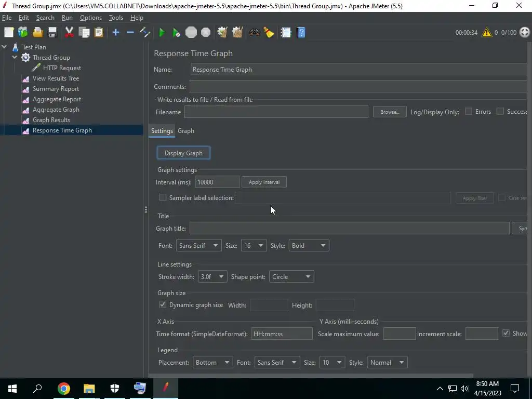This screenshot has height=399, width=532.
Task: Click the Search binoculars icon
Action: [x=254, y=33]
